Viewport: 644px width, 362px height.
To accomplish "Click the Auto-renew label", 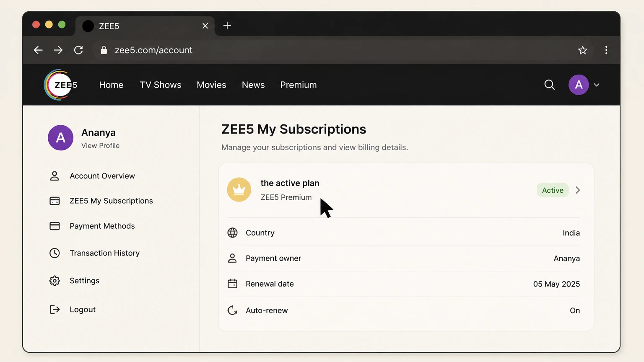I will pyautogui.click(x=267, y=310).
